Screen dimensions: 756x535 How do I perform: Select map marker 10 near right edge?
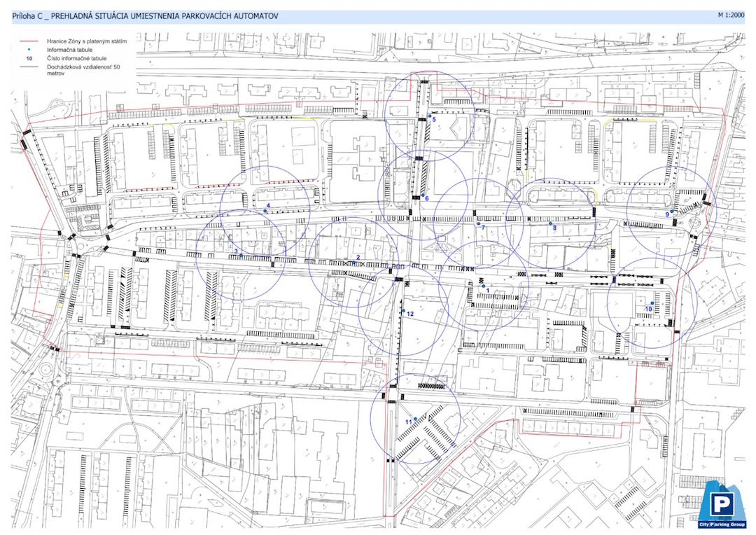[x=652, y=303]
